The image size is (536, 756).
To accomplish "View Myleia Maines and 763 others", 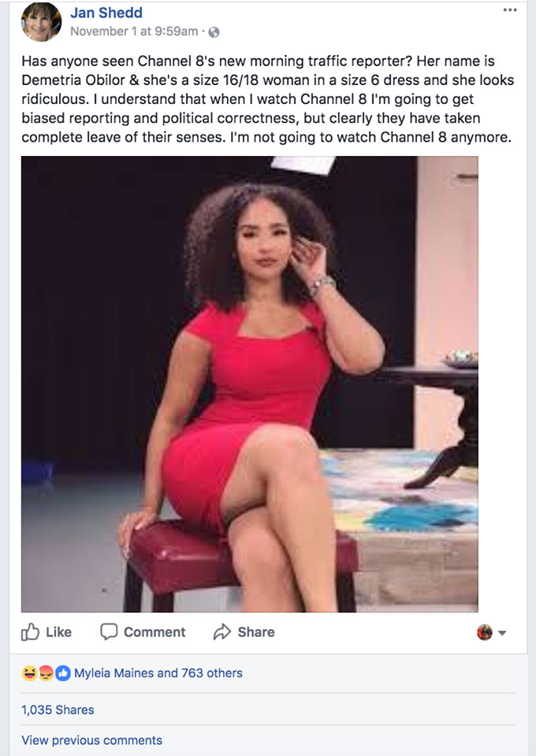I will [158, 673].
